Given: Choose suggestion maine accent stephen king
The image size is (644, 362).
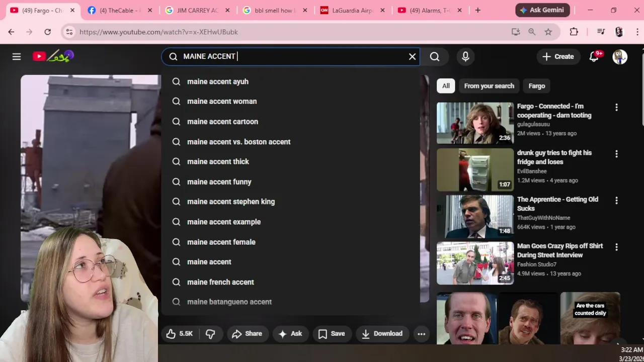Looking at the screenshot, I should coord(290,202).
